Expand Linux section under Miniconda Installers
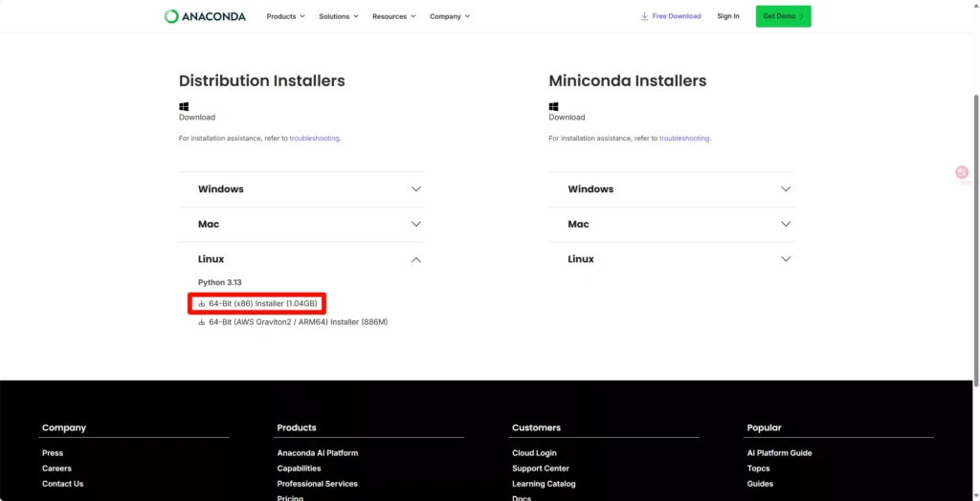Screen dimensions: 980x501 coord(786,259)
